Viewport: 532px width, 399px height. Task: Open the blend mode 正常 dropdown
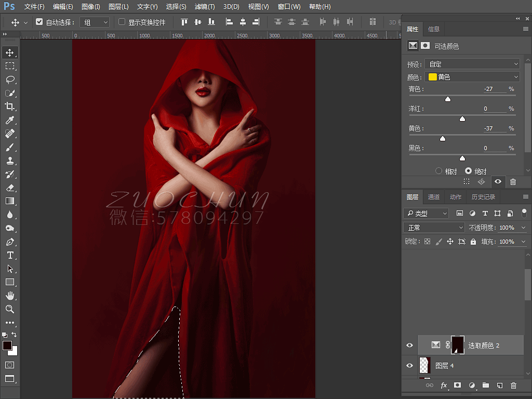pos(434,228)
